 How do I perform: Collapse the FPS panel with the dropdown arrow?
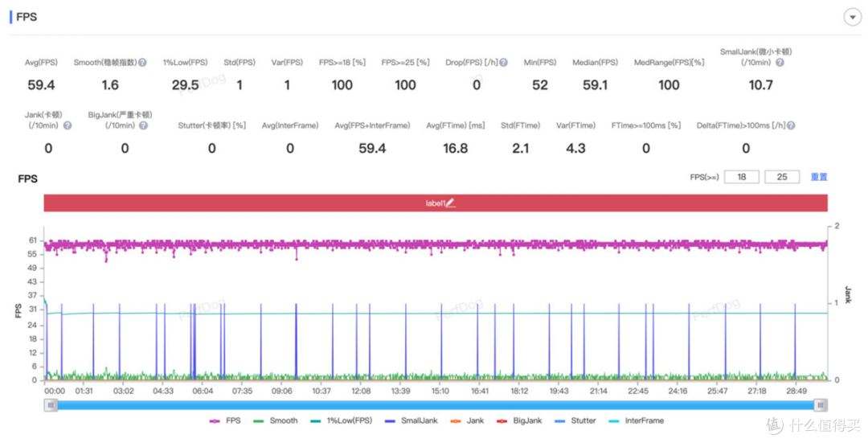coord(852,17)
